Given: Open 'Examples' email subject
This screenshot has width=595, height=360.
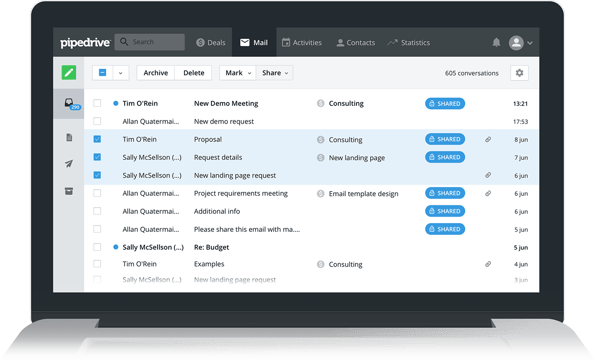Looking at the screenshot, I should 209,264.
